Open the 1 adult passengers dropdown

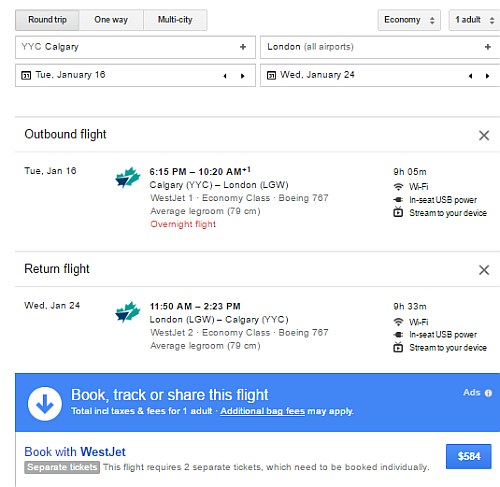pyautogui.click(x=474, y=20)
